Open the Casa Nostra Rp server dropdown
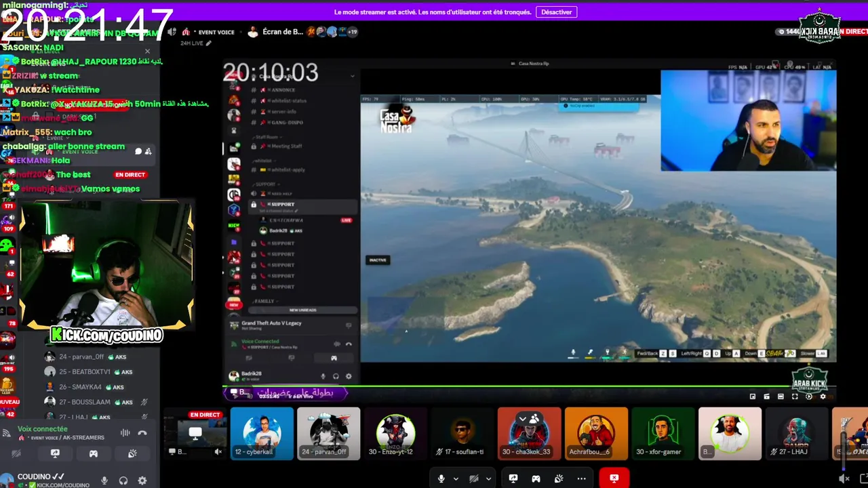The image size is (868, 488). coord(352,76)
